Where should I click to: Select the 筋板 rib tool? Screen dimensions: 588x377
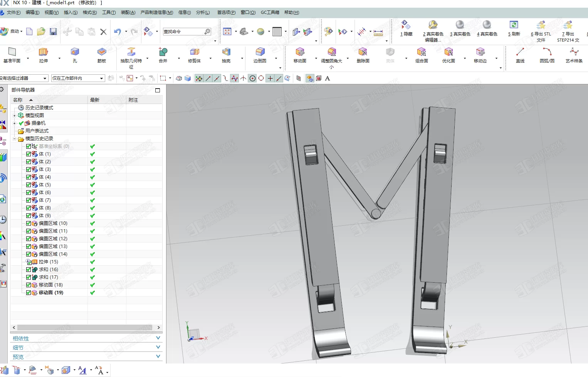click(x=102, y=55)
